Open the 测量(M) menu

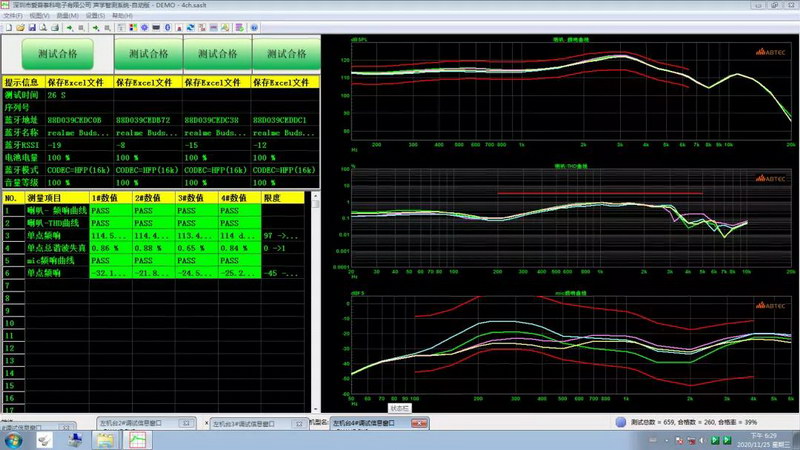point(67,16)
